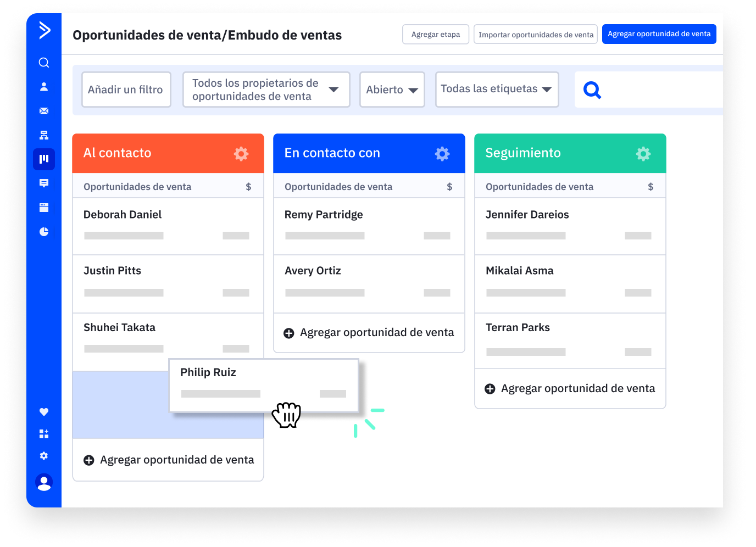The width and height of the screenshot is (756, 547).
Task: Open Contacts via sidebar person icon
Action: pyautogui.click(x=44, y=87)
